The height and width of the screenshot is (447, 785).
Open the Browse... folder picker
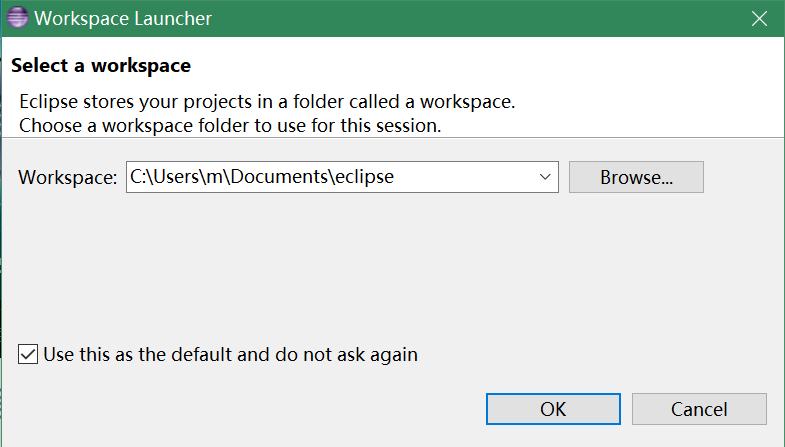pos(636,178)
